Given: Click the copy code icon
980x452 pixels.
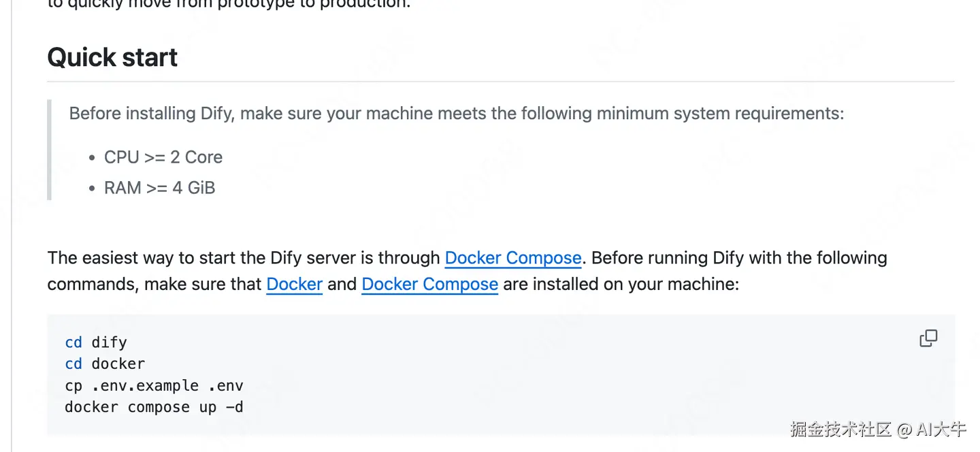Looking at the screenshot, I should click(928, 338).
